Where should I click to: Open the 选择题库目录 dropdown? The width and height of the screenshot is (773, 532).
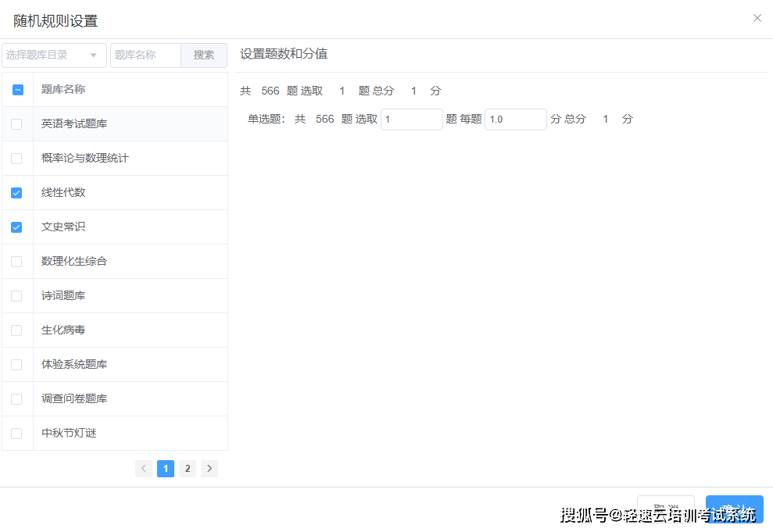(x=54, y=55)
